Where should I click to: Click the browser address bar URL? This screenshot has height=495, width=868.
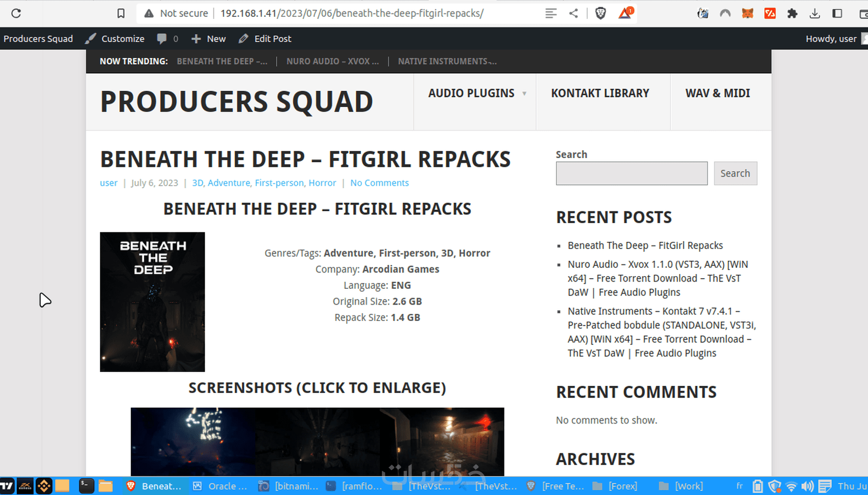click(352, 13)
